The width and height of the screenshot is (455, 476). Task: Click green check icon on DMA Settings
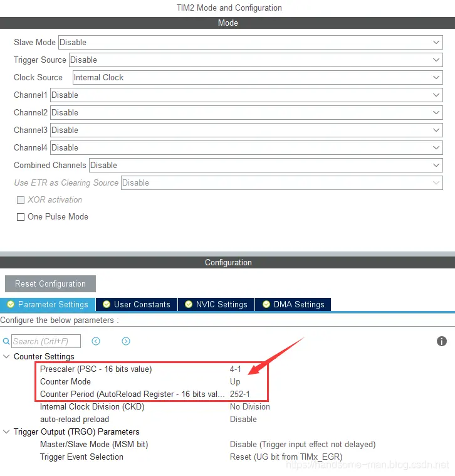(x=266, y=304)
